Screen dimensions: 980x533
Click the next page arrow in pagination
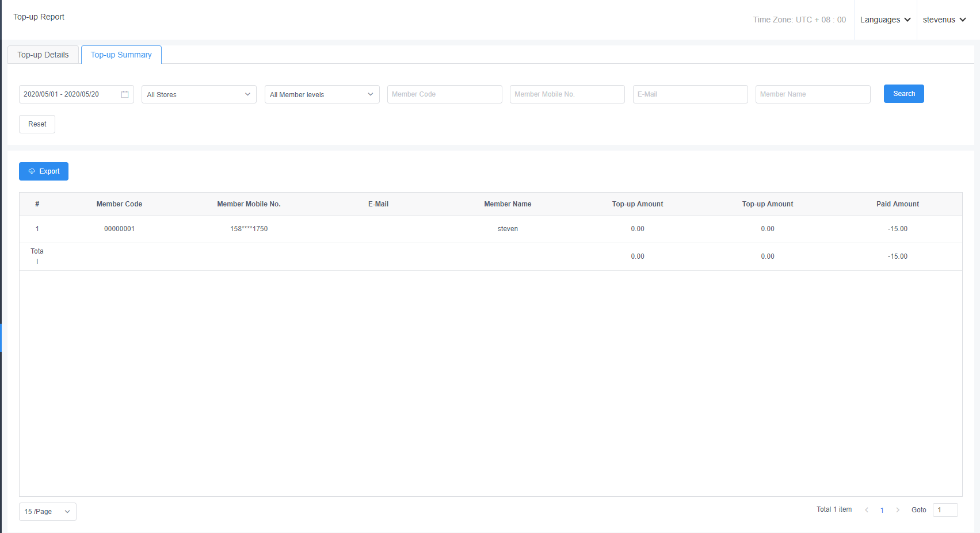click(x=898, y=510)
